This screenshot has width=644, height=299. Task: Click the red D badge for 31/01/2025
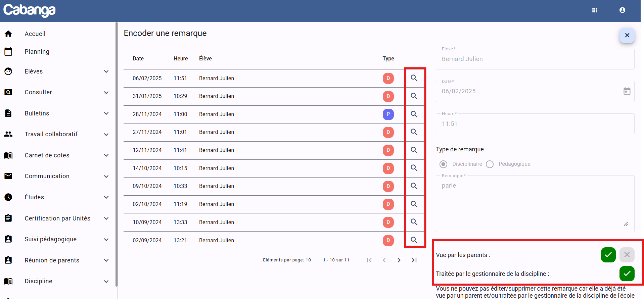coord(388,96)
